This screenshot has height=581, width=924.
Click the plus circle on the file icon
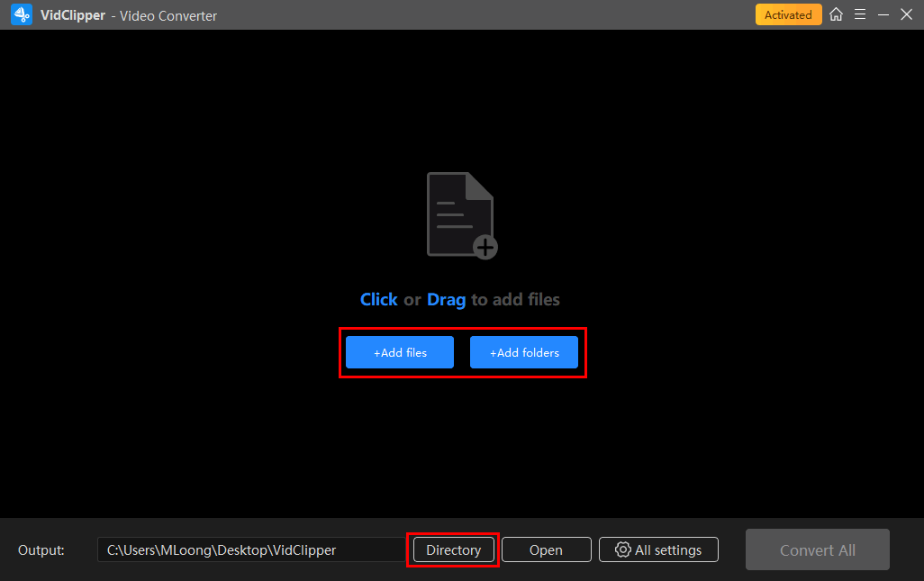485,247
